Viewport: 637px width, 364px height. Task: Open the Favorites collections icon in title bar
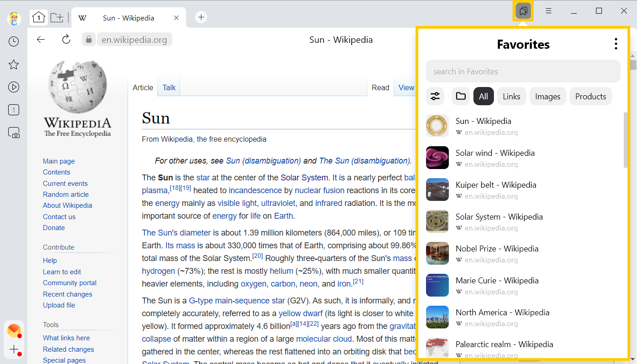(523, 11)
